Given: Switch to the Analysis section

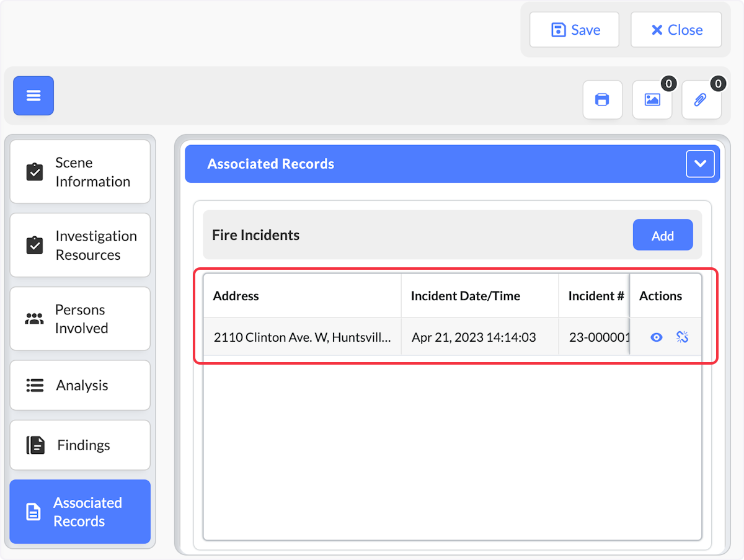Looking at the screenshot, I should pos(80,385).
